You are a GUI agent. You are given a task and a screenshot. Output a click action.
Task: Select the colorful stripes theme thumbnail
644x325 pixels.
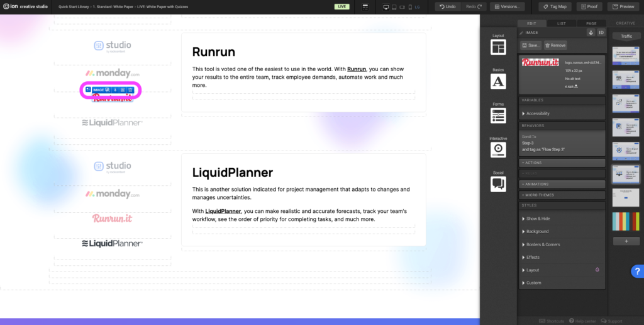[x=626, y=222]
